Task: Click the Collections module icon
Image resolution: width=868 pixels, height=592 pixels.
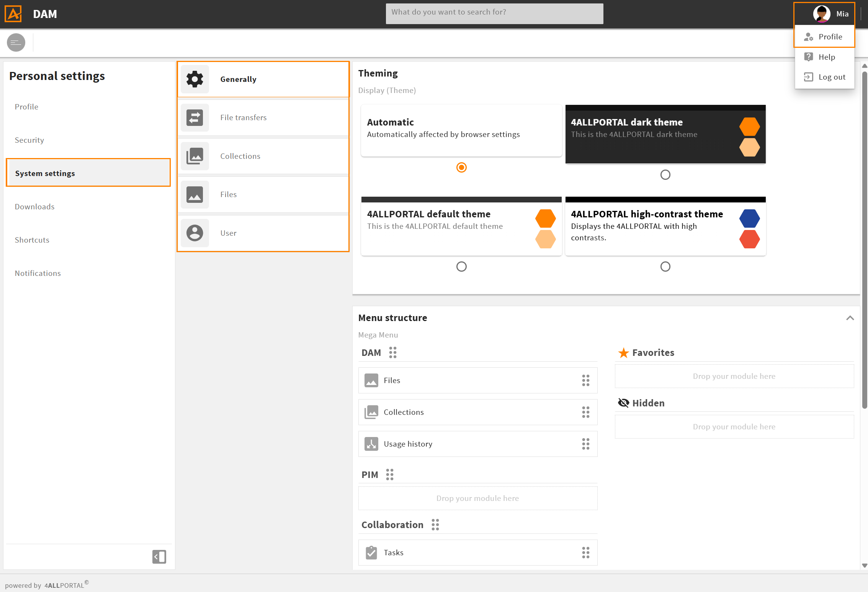Action: [371, 412]
